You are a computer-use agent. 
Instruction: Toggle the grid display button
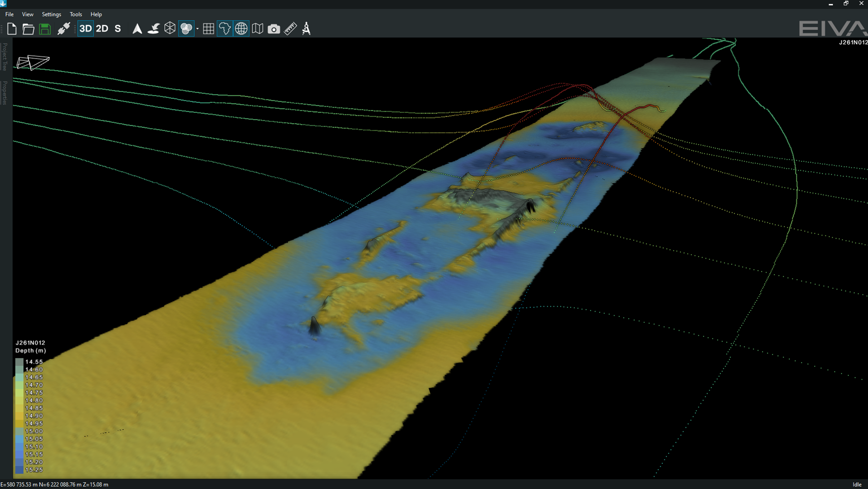click(208, 29)
